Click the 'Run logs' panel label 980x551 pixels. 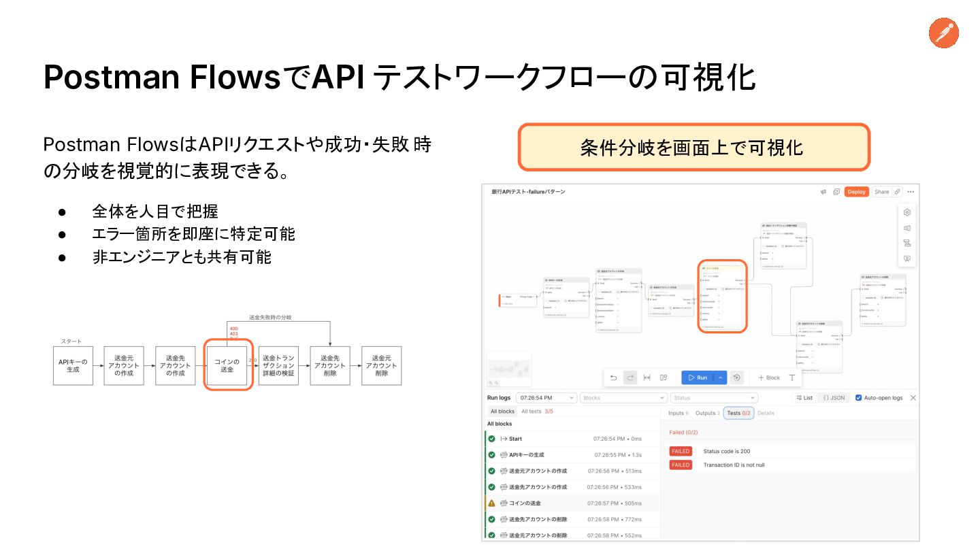coord(499,397)
